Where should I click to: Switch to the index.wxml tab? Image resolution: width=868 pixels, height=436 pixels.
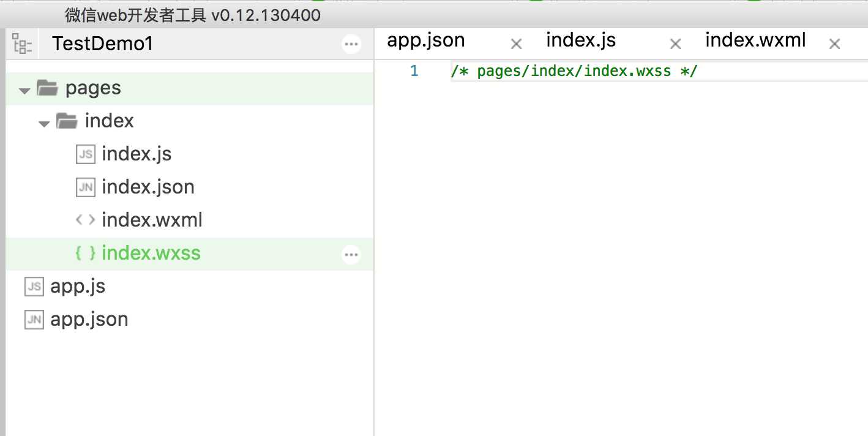tap(755, 40)
